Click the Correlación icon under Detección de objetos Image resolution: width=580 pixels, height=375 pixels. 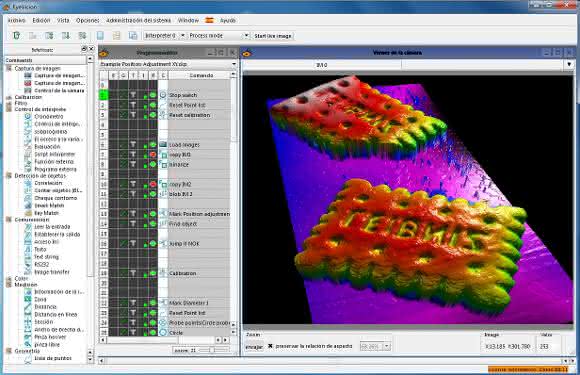tap(28, 183)
